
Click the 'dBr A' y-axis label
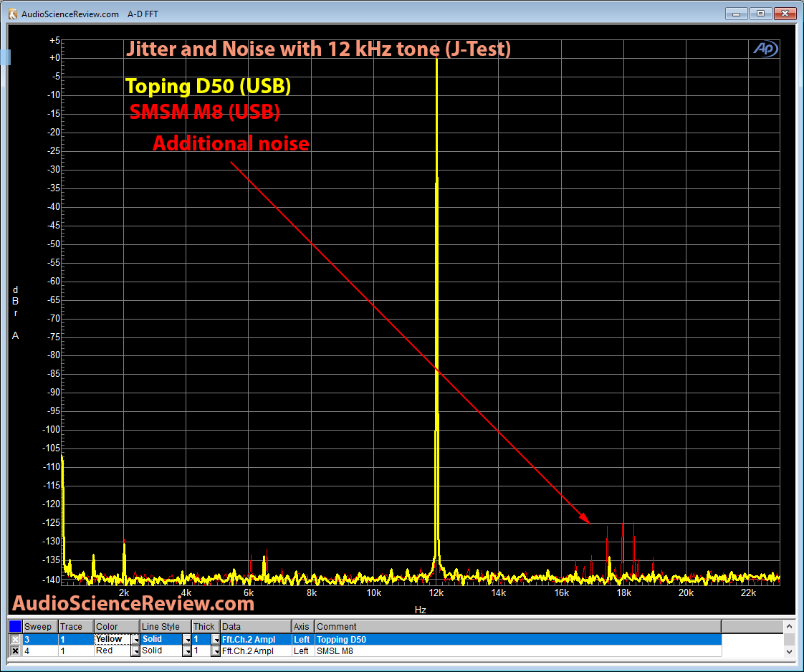click(x=15, y=312)
